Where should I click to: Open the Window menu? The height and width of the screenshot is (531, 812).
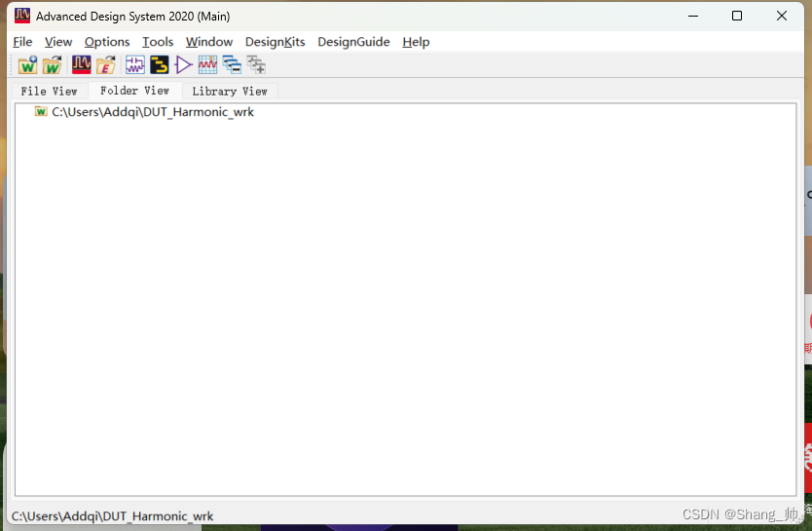[x=209, y=42]
